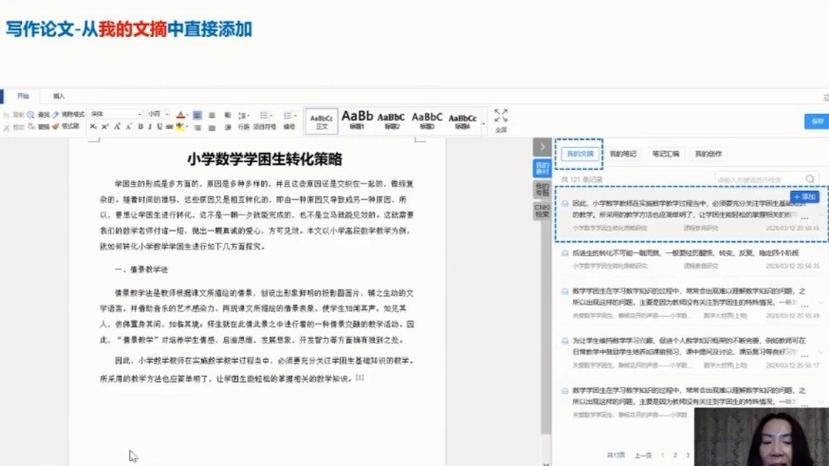Click the search magnifier icon in panel
This screenshot has height=466, width=829.
pyautogui.click(x=810, y=179)
